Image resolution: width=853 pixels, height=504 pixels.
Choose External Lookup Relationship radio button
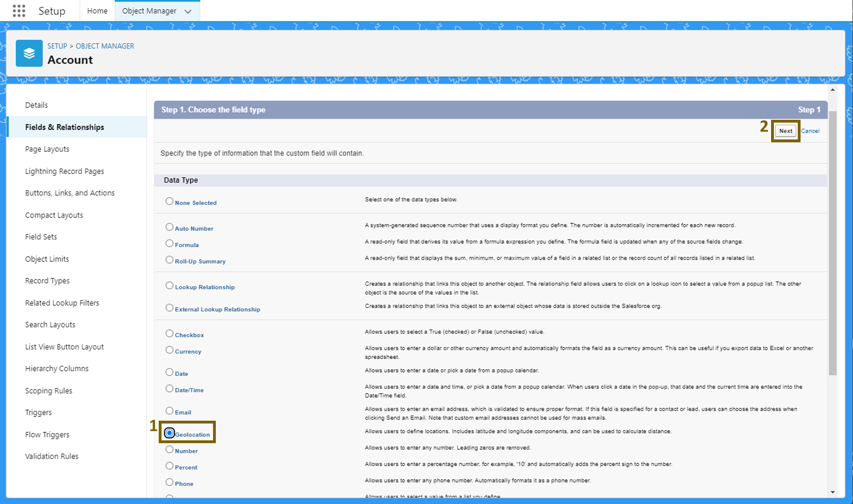(x=169, y=308)
